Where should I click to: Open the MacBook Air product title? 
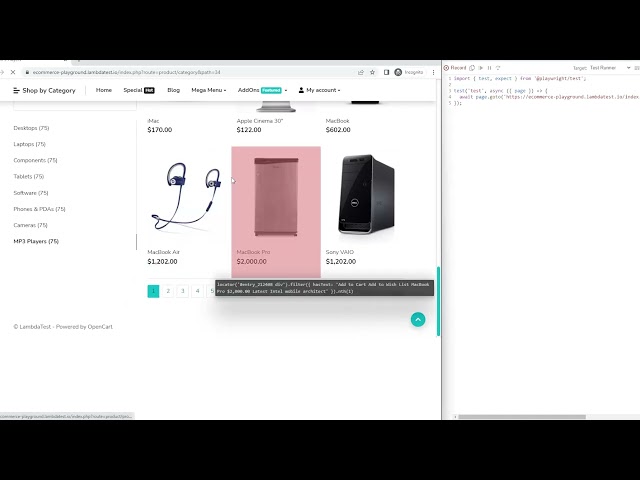[x=163, y=252]
